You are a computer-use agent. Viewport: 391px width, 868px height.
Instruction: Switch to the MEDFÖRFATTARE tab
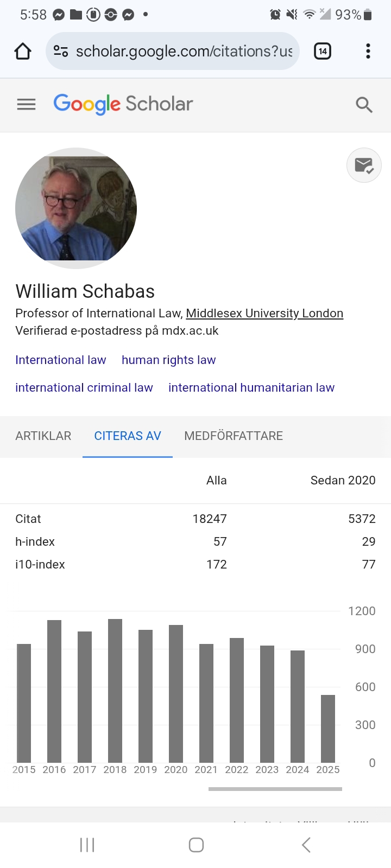(x=234, y=436)
